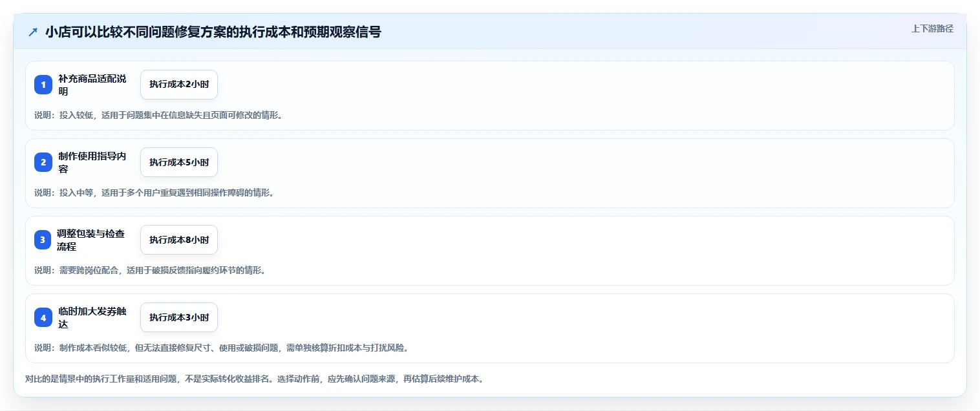Select the number 1 badge
The image size is (980, 411).
43,85
